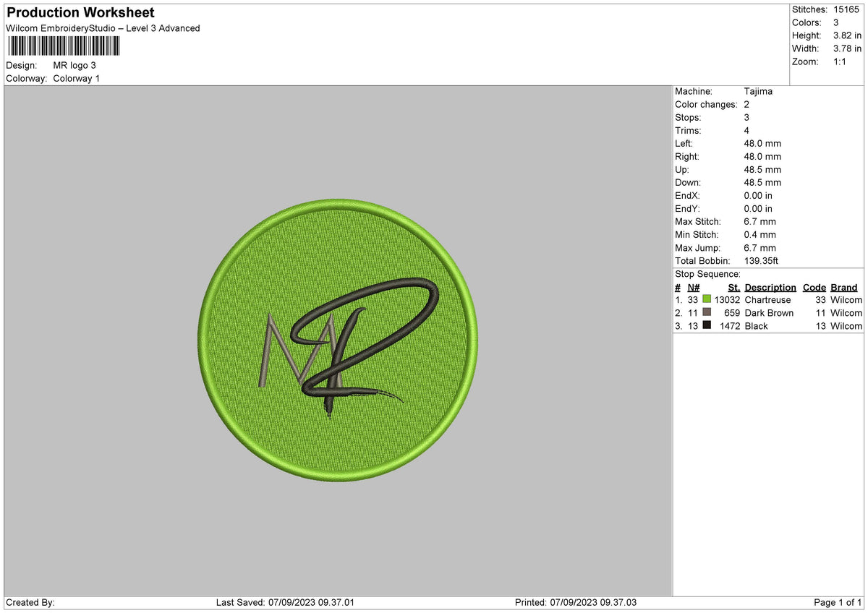Click the Description column header
The height and width of the screenshot is (613, 868).
click(770, 287)
